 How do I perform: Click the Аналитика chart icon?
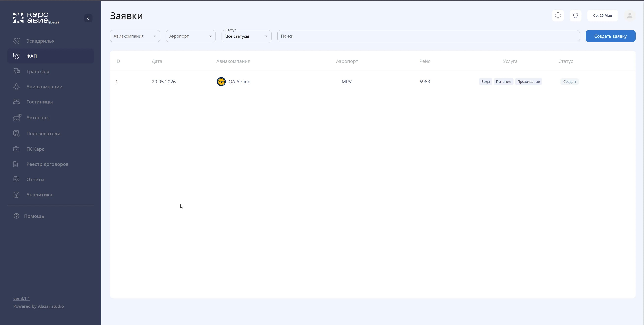(x=16, y=195)
